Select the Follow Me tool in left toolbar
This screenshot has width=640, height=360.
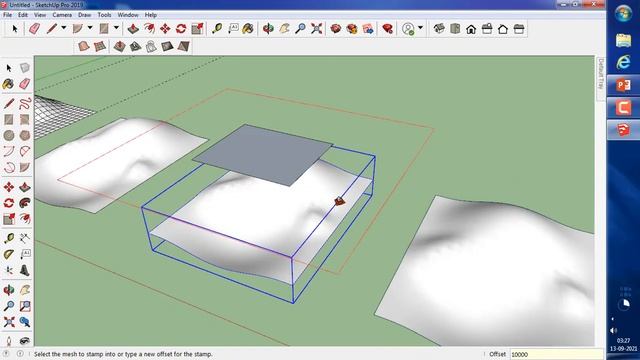[25, 203]
